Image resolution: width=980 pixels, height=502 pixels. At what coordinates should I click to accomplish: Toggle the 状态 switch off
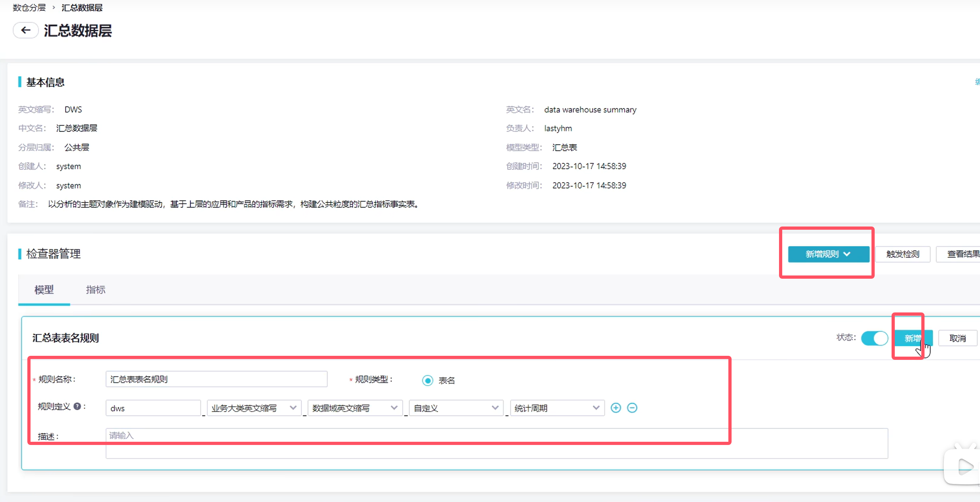pyautogui.click(x=874, y=338)
